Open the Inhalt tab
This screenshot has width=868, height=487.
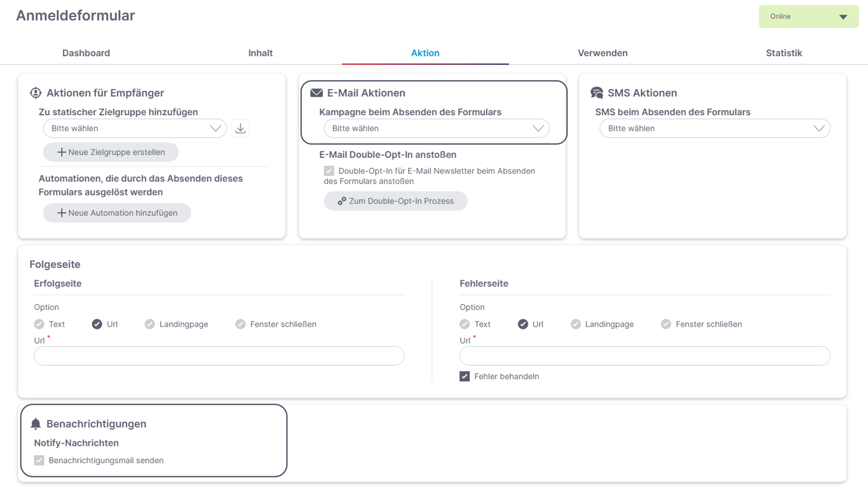260,53
